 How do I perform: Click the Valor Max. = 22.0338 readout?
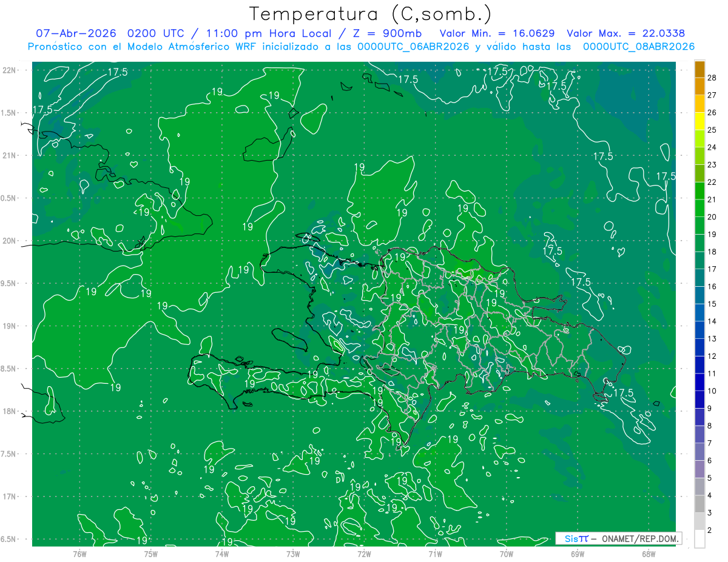(625, 33)
